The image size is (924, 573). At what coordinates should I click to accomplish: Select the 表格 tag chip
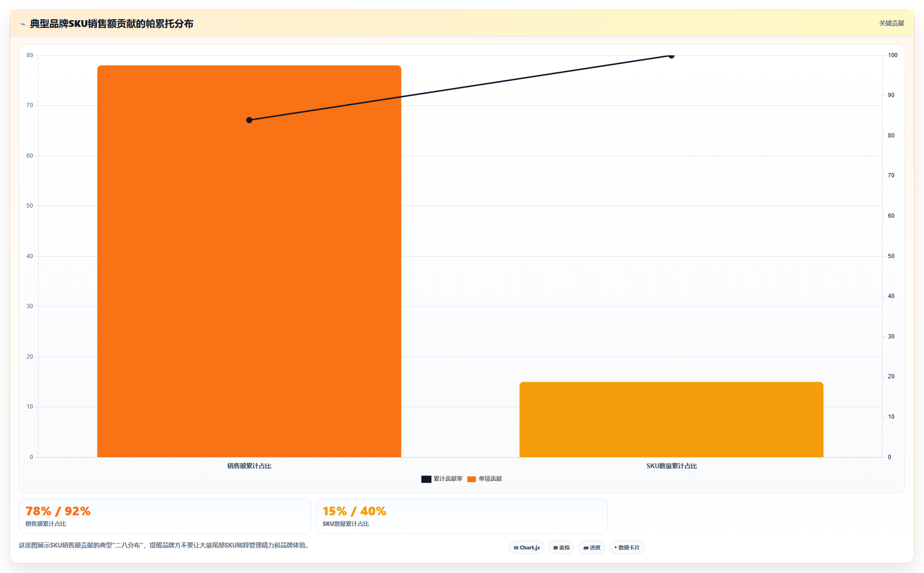click(561, 548)
